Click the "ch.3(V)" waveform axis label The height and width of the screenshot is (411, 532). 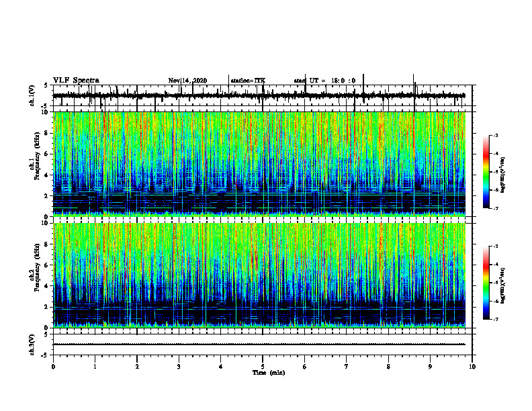(x=32, y=345)
